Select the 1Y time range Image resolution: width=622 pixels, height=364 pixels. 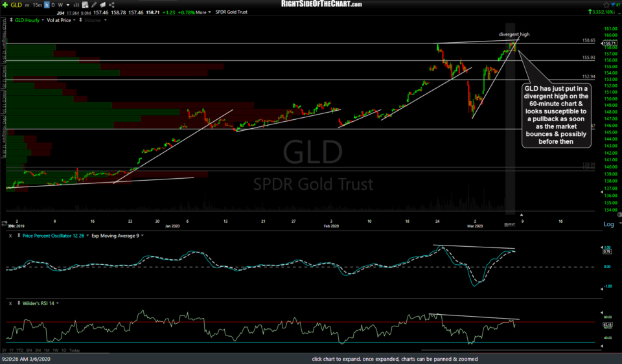coord(12,350)
